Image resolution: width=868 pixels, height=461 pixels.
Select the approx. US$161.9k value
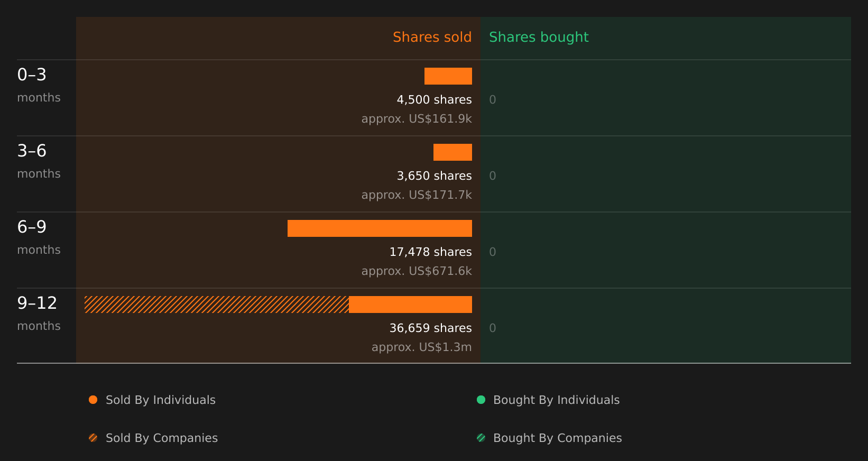(x=417, y=119)
